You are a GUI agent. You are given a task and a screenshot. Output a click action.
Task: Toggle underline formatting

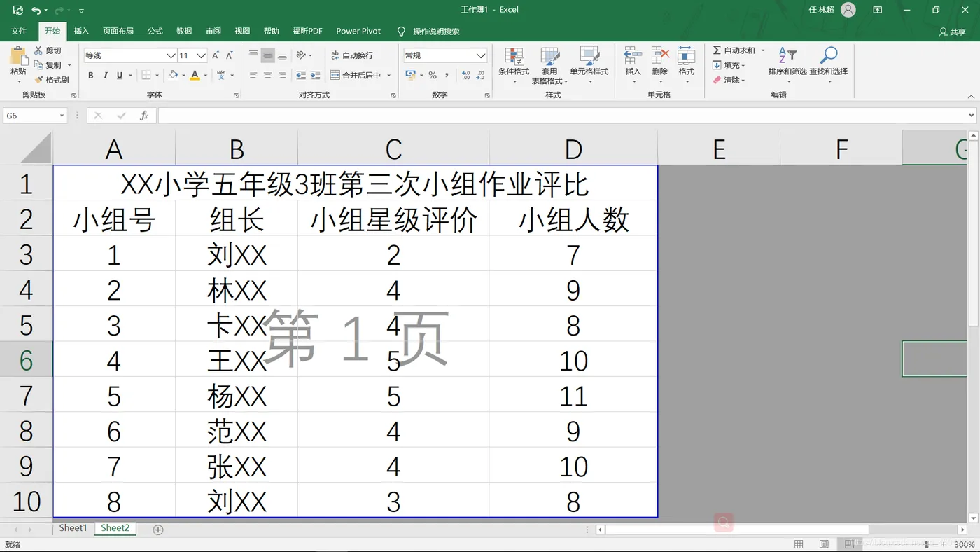tap(119, 76)
